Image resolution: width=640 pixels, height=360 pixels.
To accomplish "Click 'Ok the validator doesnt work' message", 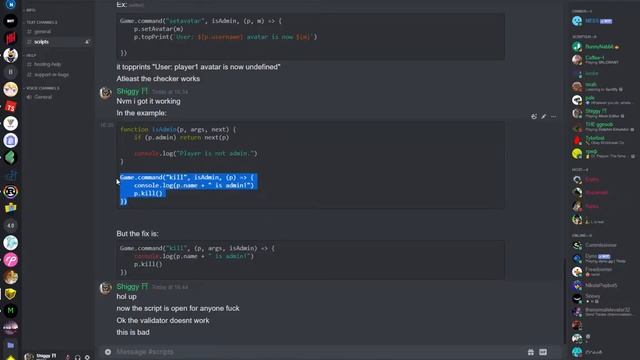I will tap(163, 320).
